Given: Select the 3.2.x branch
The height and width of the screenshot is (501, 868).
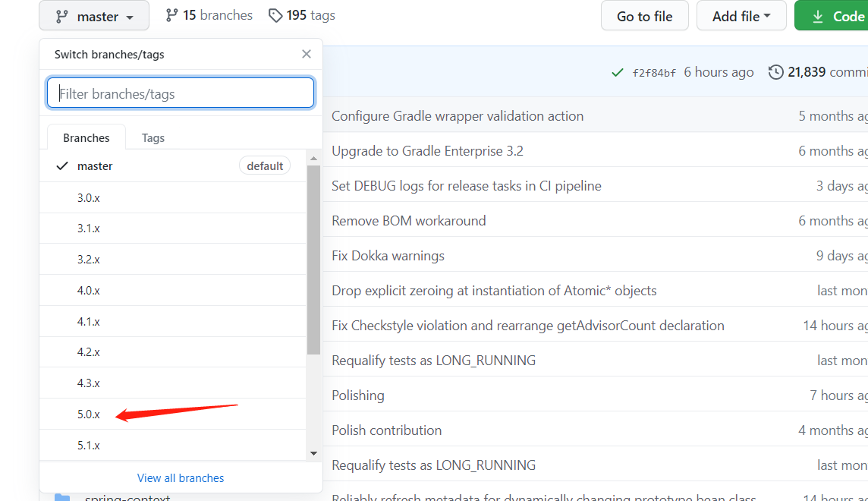Looking at the screenshot, I should (x=89, y=259).
